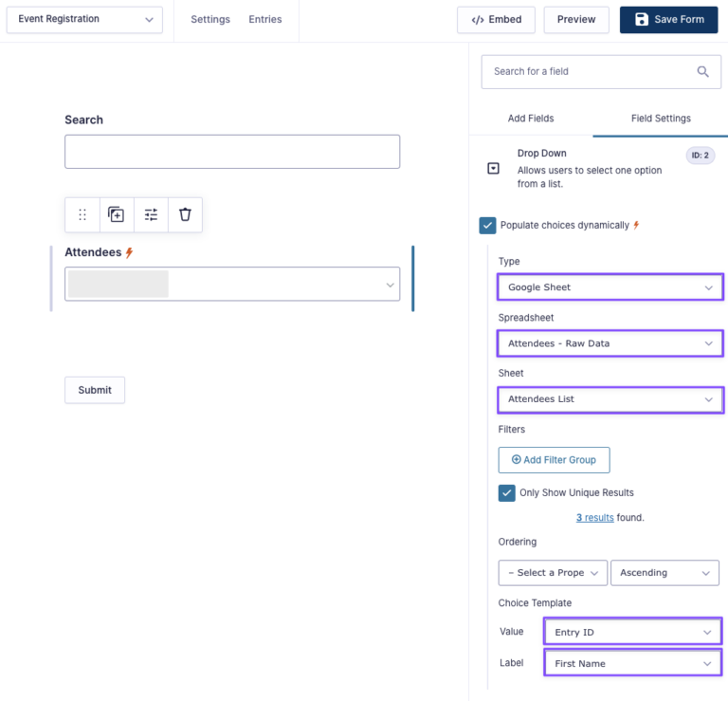Viewport: 728px width, 701px height.
Task: Click the duplicate field icon
Action: [x=117, y=214]
